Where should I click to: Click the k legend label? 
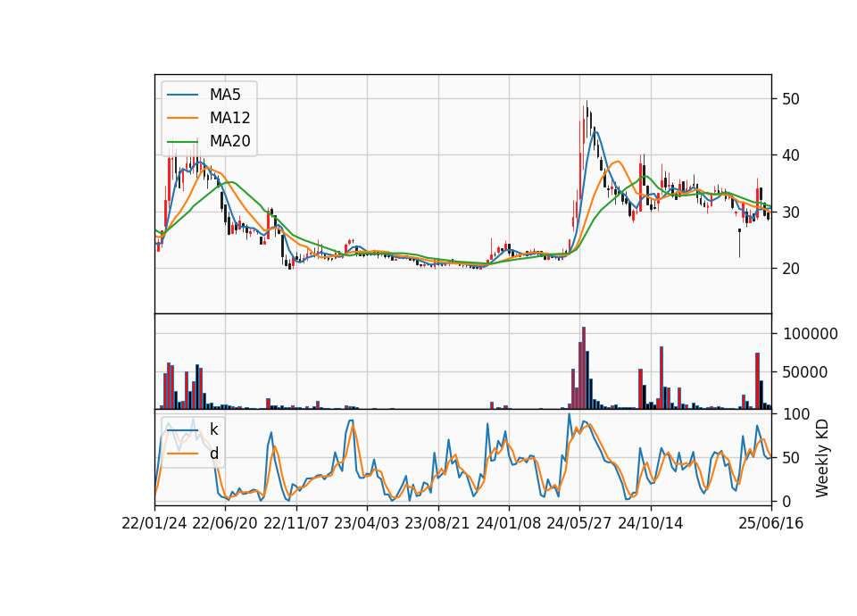(x=213, y=429)
